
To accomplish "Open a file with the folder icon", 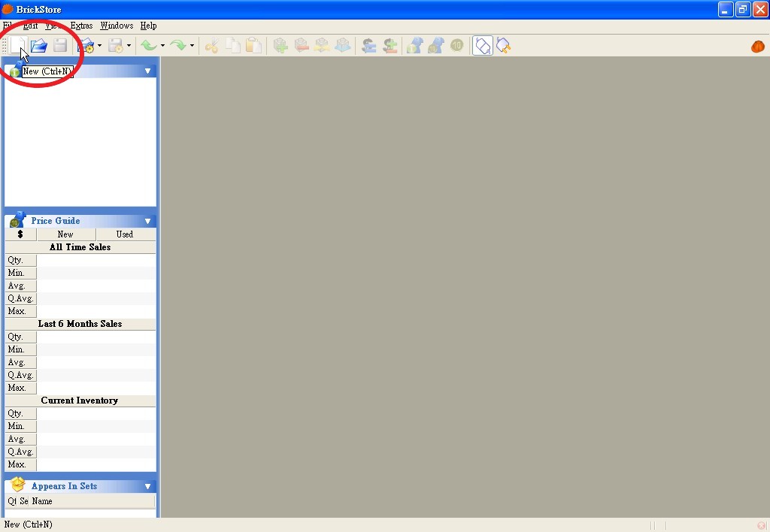I will pyautogui.click(x=39, y=46).
